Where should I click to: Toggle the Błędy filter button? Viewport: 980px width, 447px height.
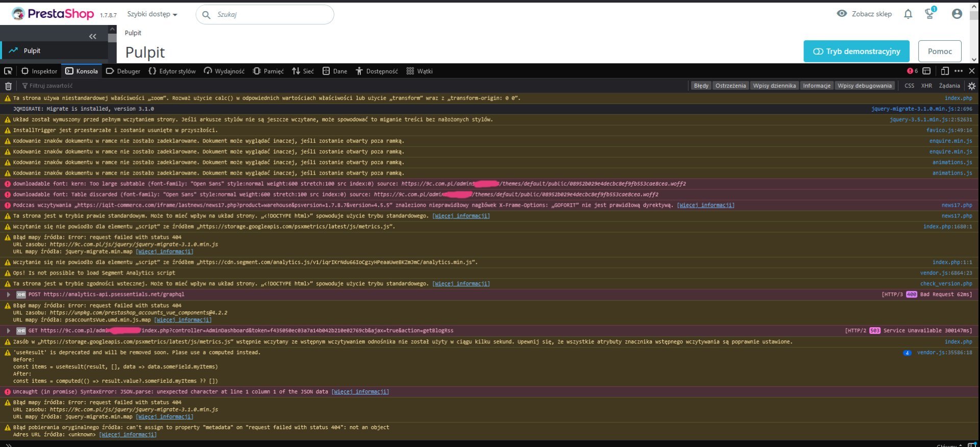701,86
